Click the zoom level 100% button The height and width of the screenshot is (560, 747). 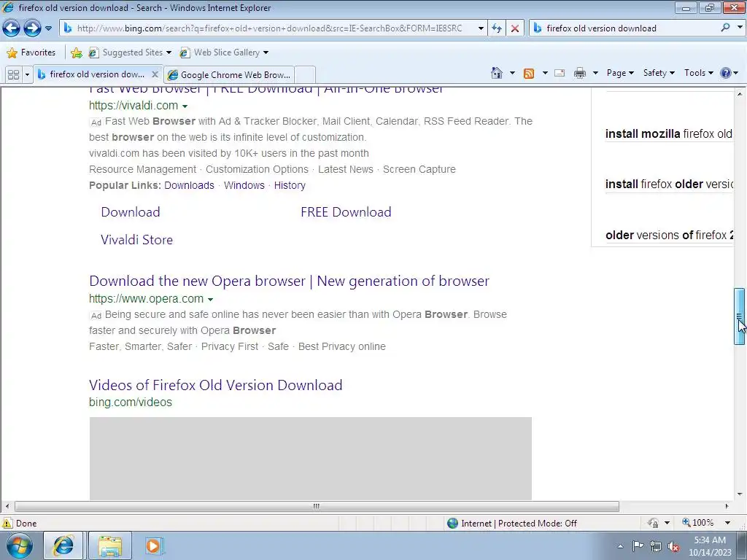[698, 523]
